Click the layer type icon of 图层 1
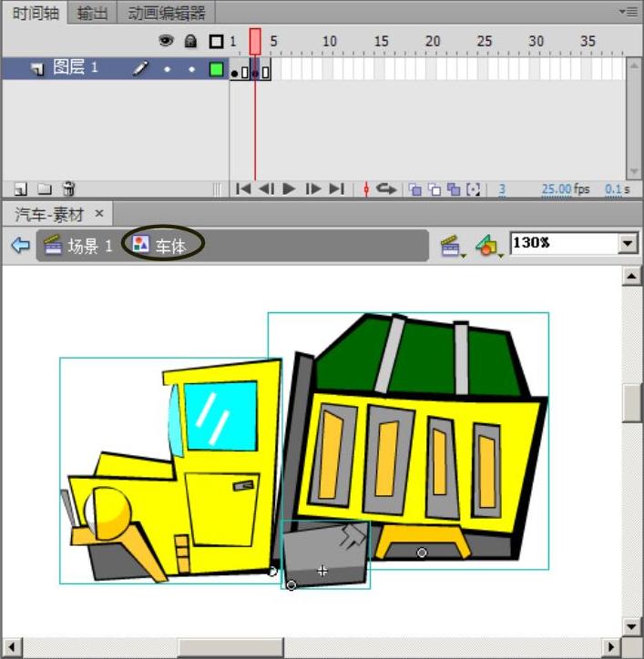 coord(37,69)
